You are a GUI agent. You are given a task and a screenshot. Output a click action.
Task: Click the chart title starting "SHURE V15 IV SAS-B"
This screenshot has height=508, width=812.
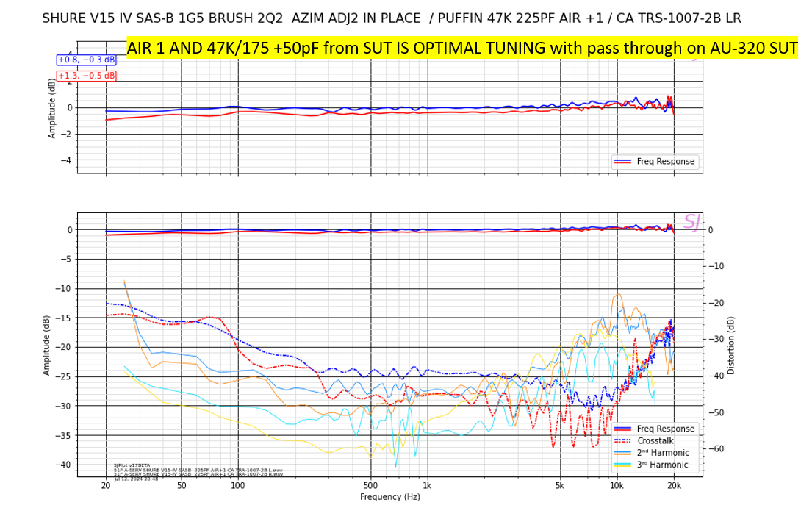(x=392, y=18)
